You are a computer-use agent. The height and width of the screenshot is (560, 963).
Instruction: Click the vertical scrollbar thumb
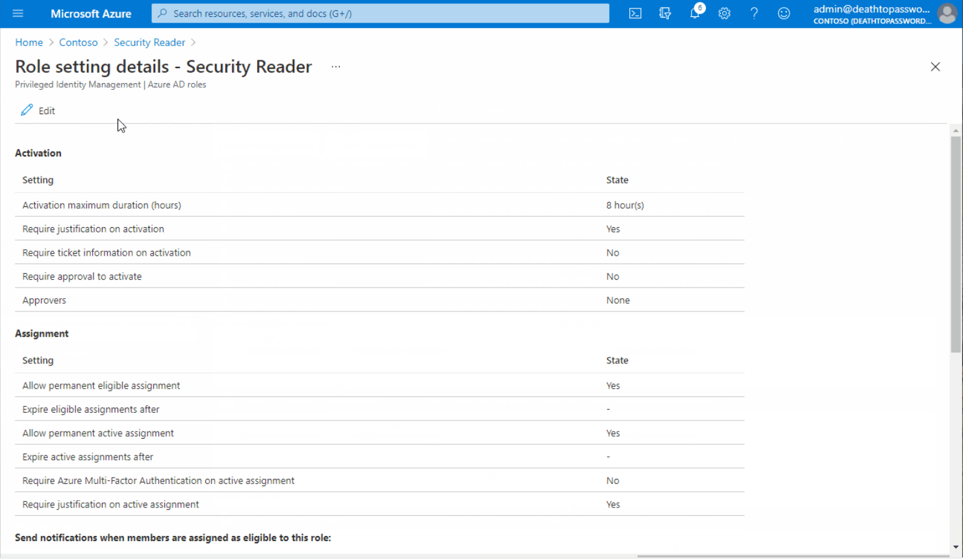[955, 243]
